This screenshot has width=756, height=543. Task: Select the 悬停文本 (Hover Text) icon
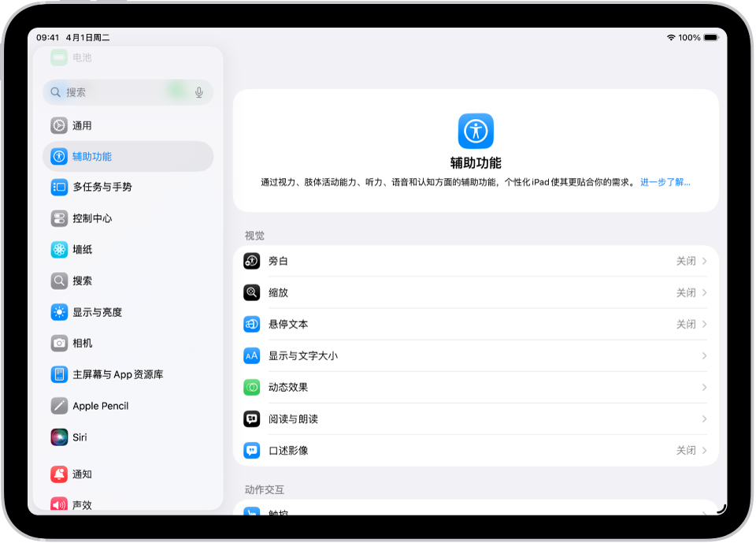click(x=251, y=324)
